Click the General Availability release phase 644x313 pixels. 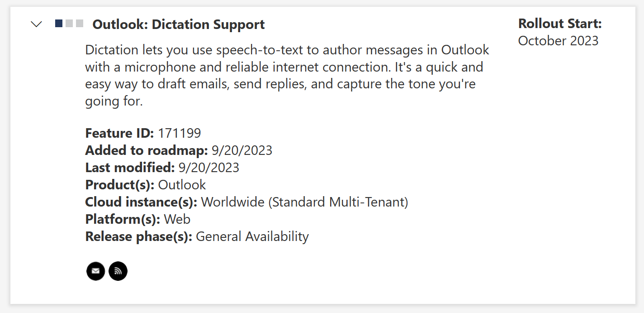tap(252, 236)
